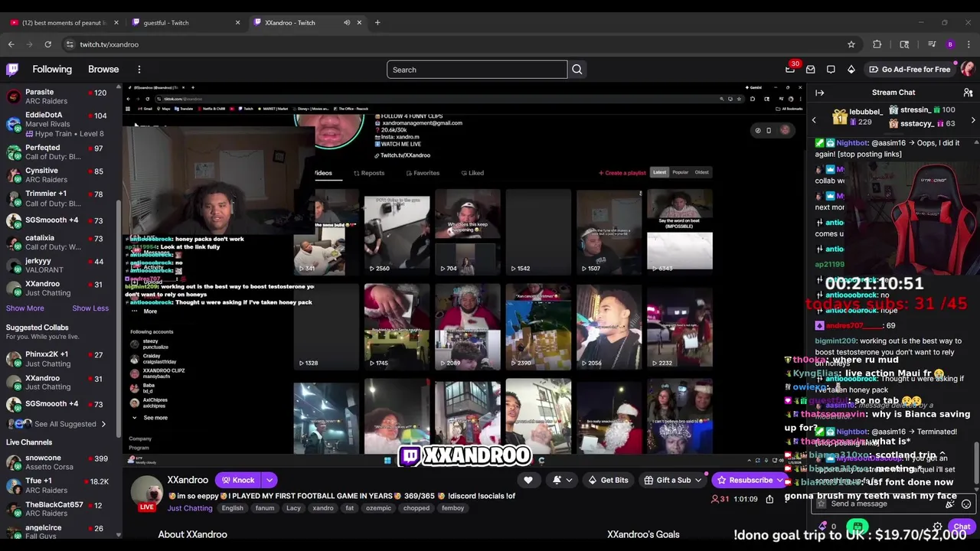Open the Chrome side panel icon

coord(904,44)
